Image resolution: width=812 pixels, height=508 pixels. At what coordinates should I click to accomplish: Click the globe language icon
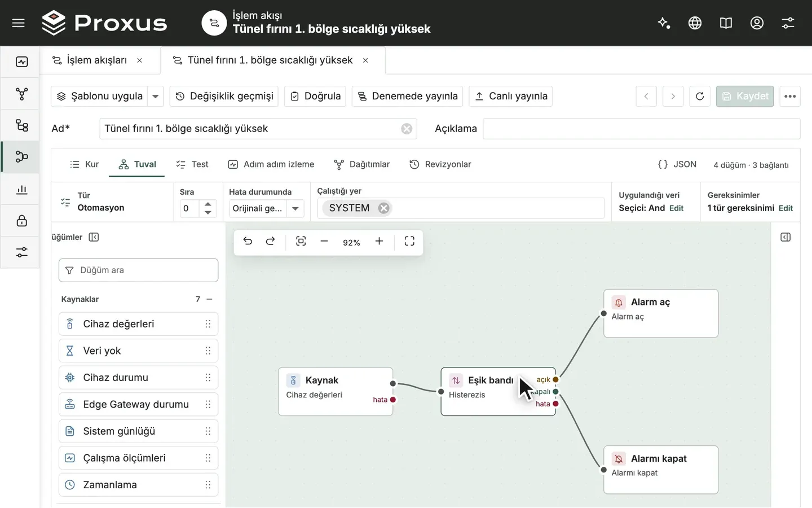[695, 23]
